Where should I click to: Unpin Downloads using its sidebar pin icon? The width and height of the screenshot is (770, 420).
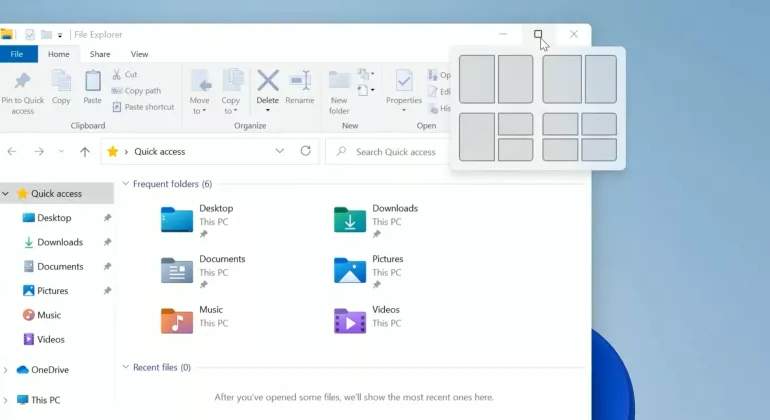point(107,242)
